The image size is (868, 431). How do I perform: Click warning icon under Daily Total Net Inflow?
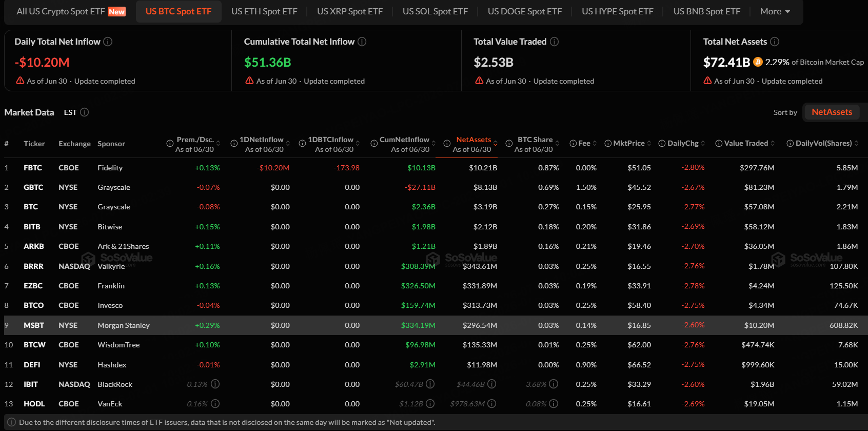click(x=20, y=81)
